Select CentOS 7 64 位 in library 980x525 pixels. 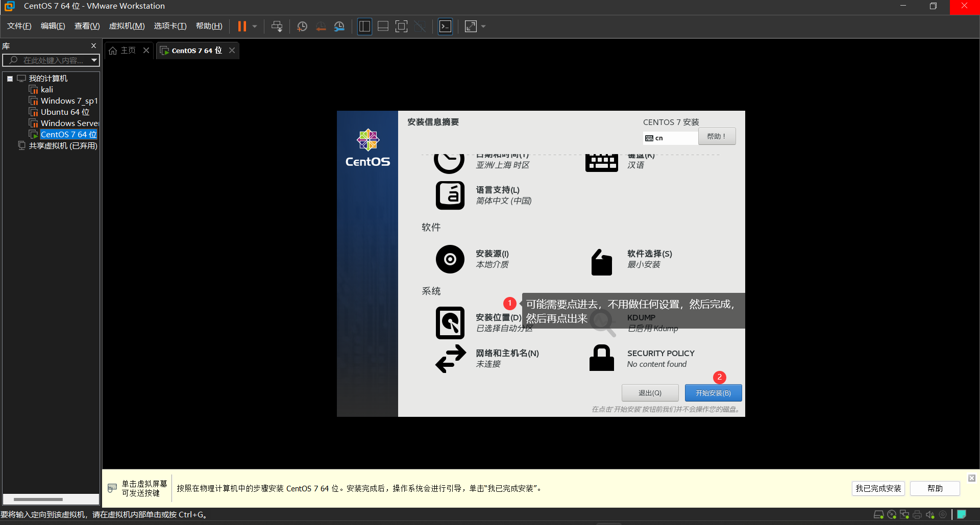[x=68, y=135]
